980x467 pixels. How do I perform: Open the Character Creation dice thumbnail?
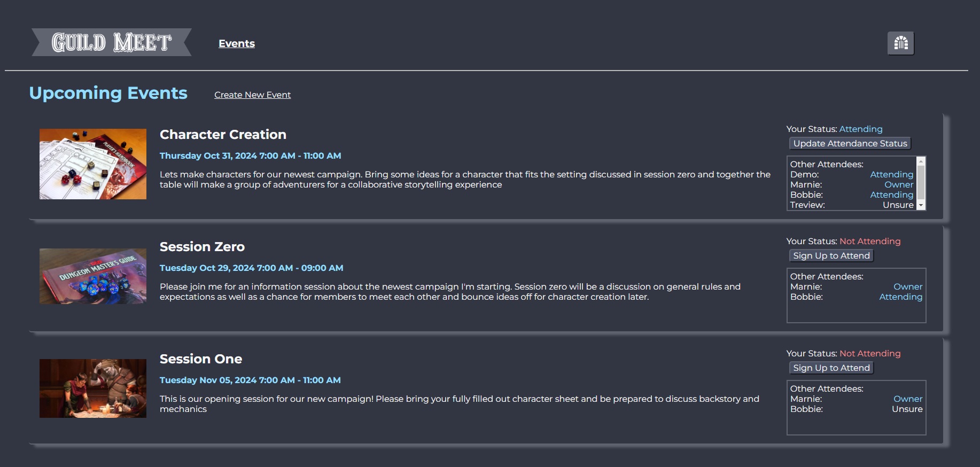tap(93, 164)
